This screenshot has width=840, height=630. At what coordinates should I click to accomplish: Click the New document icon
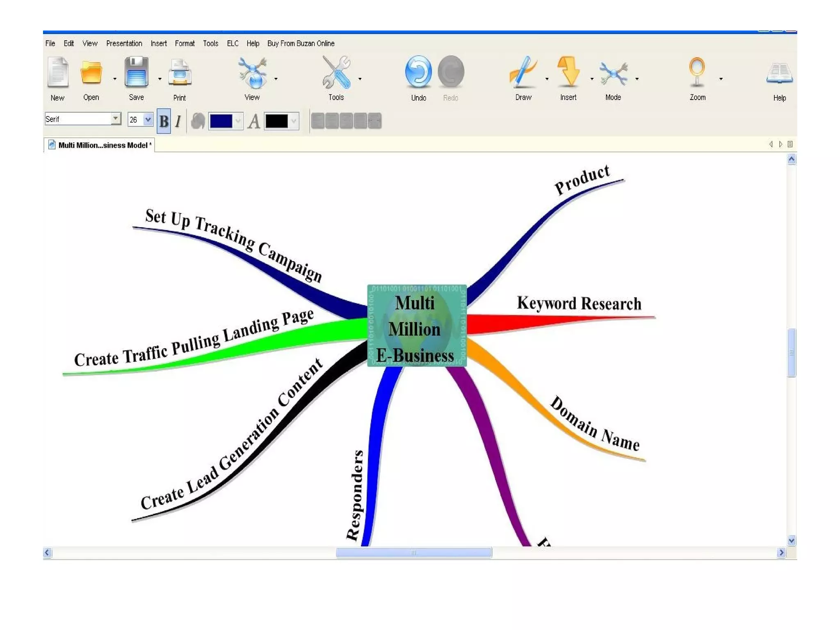57,73
